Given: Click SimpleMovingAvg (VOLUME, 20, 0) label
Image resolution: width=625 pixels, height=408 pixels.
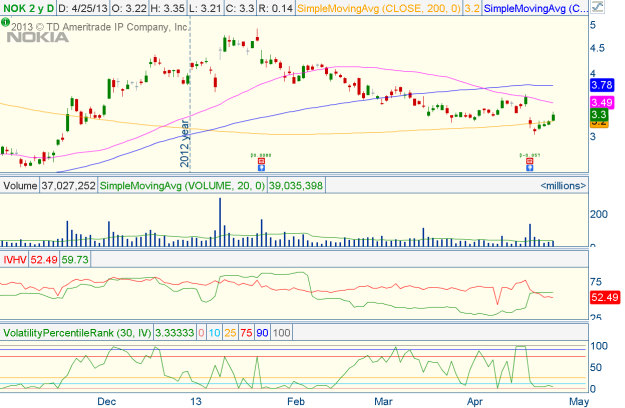Looking at the screenshot, I should pyautogui.click(x=180, y=186).
